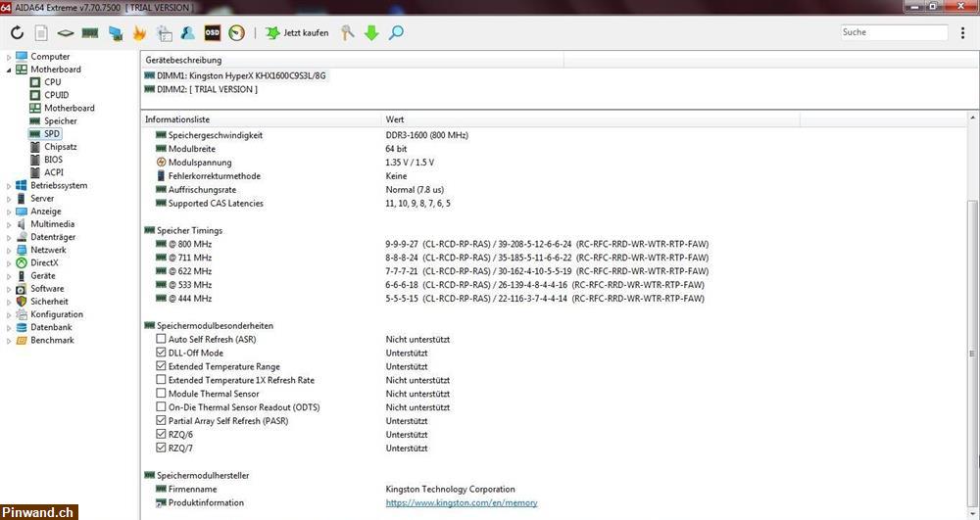Image resolution: width=980 pixels, height=520 pixels.
Task: Expand the Netzwerk tree node
Action: tap(9, 251)
